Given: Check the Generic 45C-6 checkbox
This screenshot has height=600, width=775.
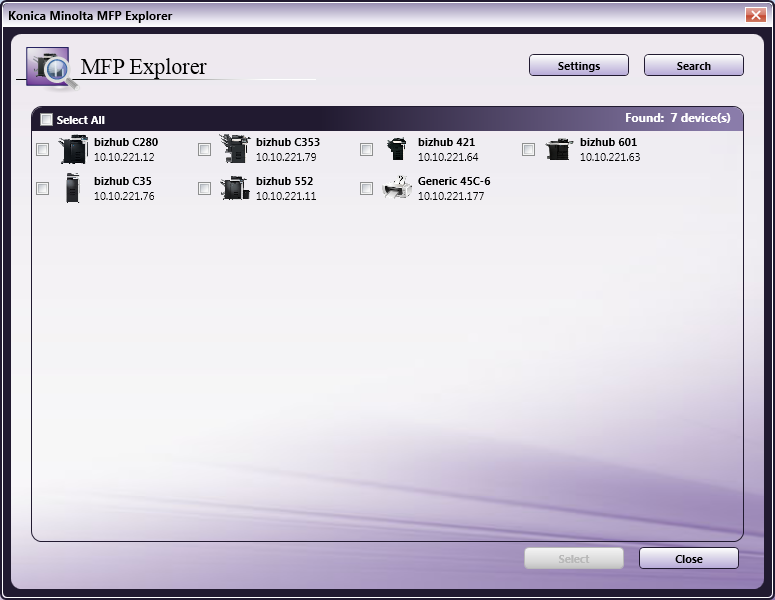Looking at the screenshot, I should click(x=366, y=188).
